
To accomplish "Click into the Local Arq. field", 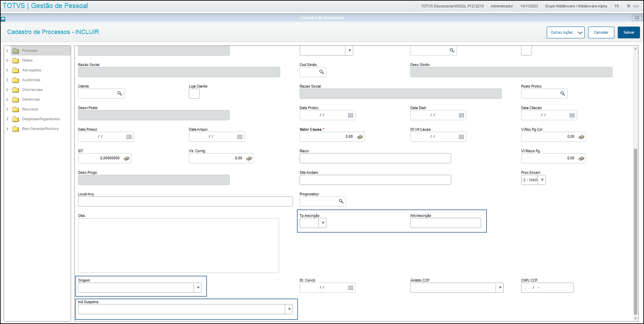I will click(x=185, y=201).
